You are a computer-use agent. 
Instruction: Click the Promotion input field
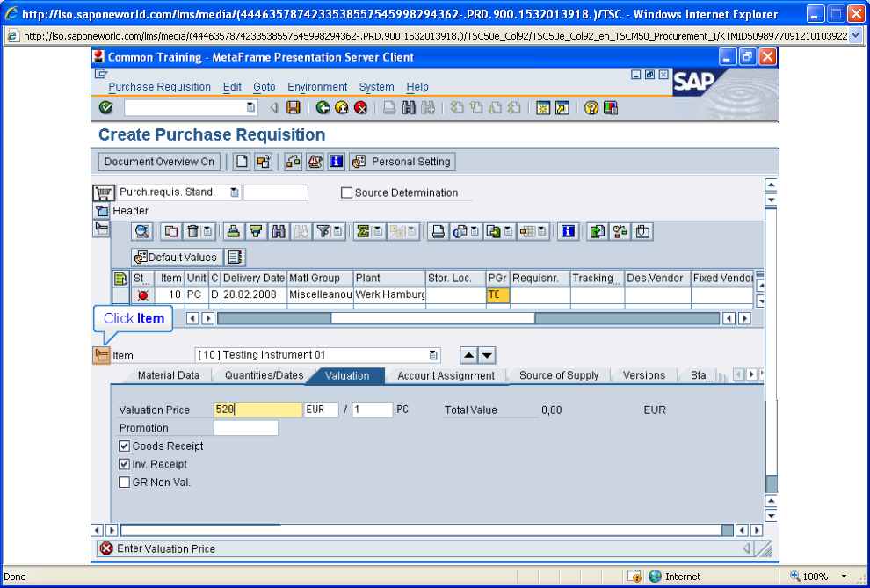coord(246,428)
